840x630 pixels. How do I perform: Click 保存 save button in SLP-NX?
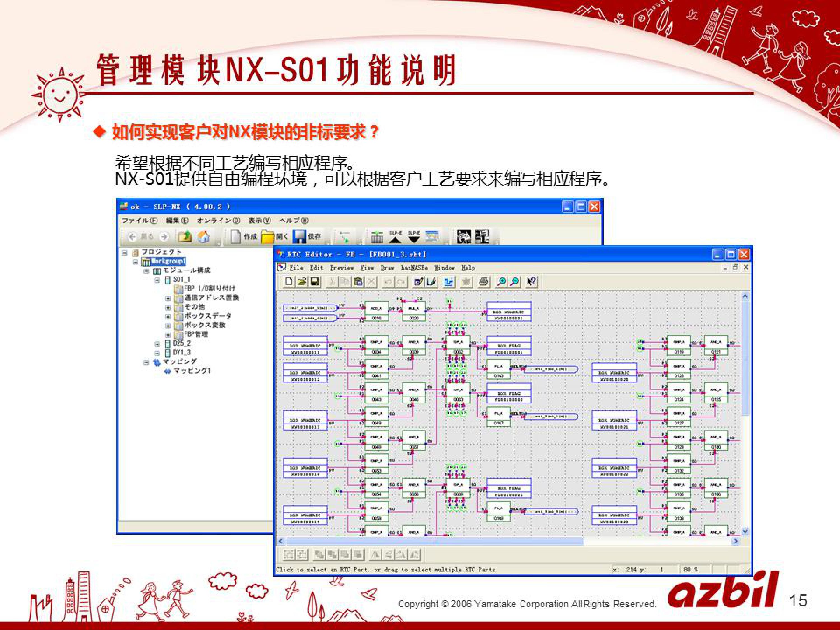(307, 237)
